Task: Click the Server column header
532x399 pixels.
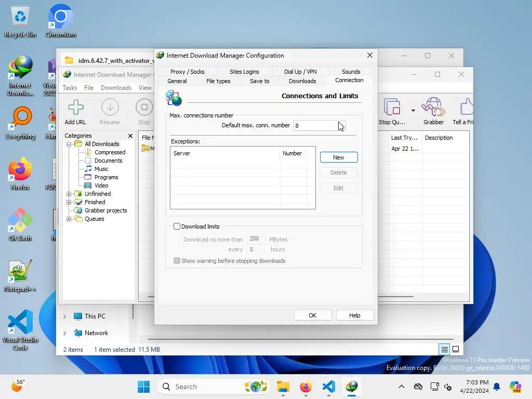Action: [225, 153]
